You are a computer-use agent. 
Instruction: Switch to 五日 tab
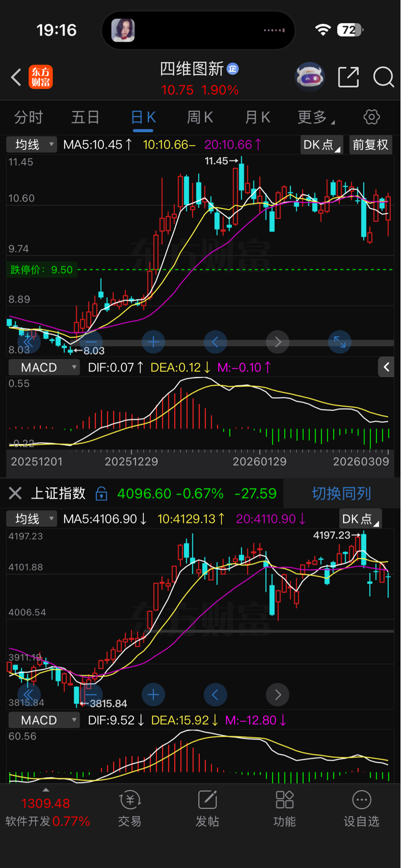[x=86, y=117]
